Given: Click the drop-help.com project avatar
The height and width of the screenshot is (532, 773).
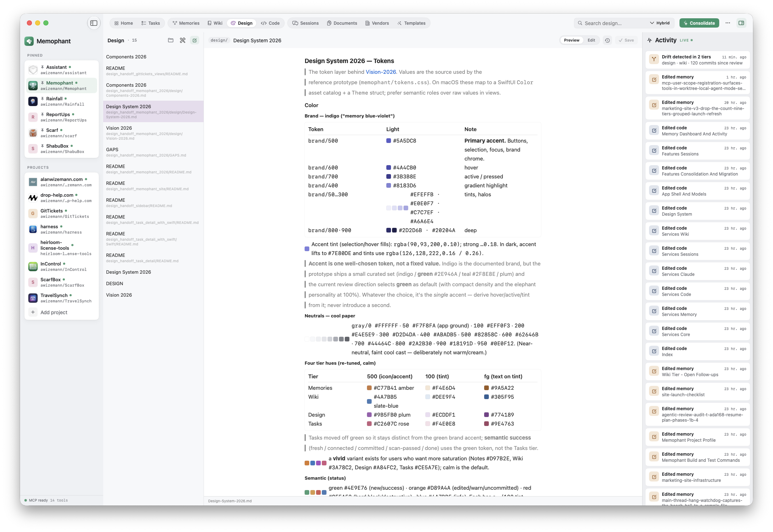Looking at the screenshot, I should click(33, 198).
